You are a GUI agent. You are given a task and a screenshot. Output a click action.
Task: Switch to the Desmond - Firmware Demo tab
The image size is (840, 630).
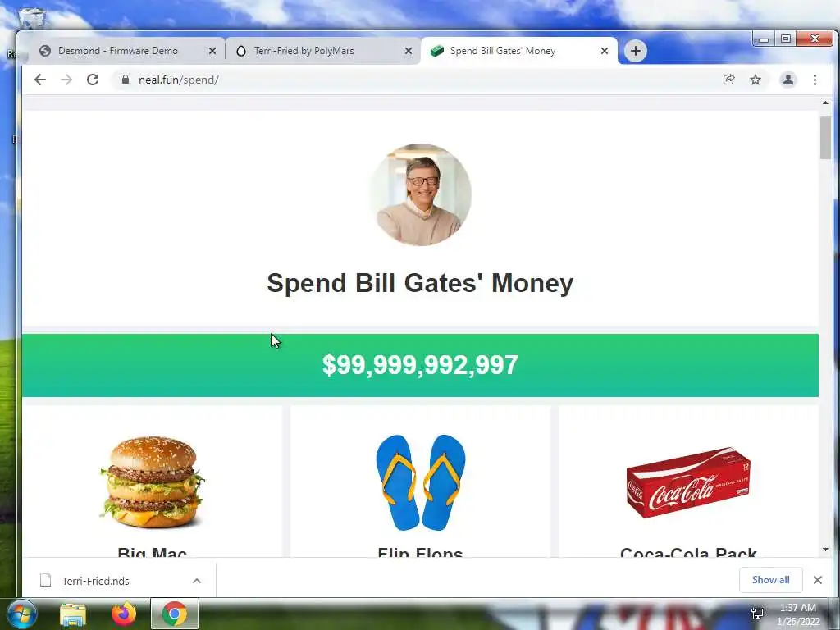point(118,51)
